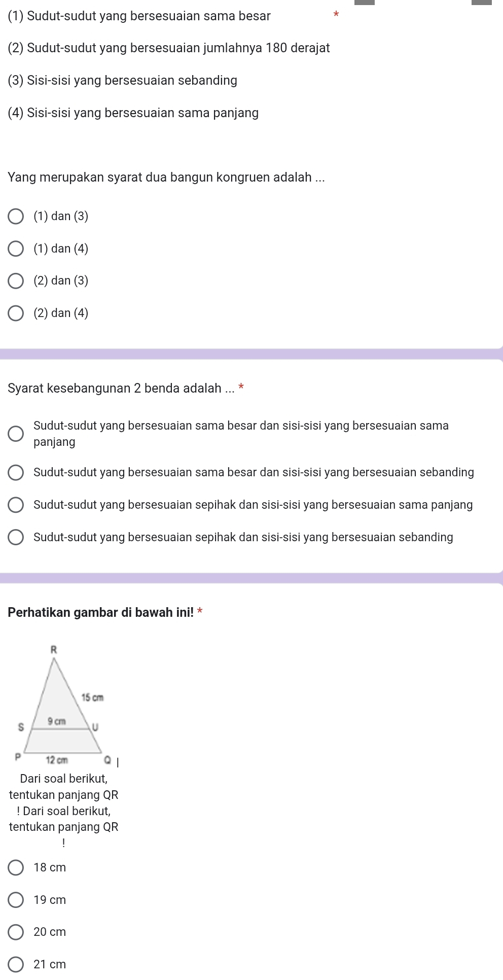Viewport: 503px width, 980px height.
Task: Mark "(2) dan (4)" as the answer
Action: click(16, 313)
